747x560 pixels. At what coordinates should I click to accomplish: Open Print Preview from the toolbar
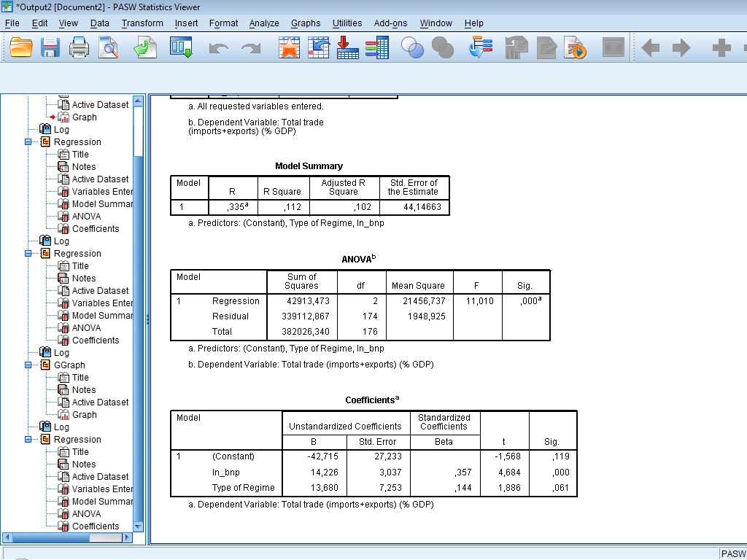(x=109, y=48)
